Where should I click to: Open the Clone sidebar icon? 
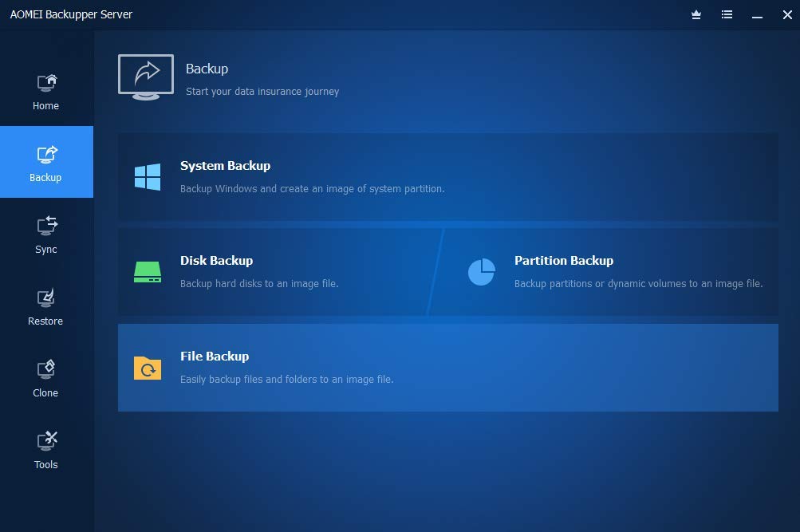(x=46, y=370)
